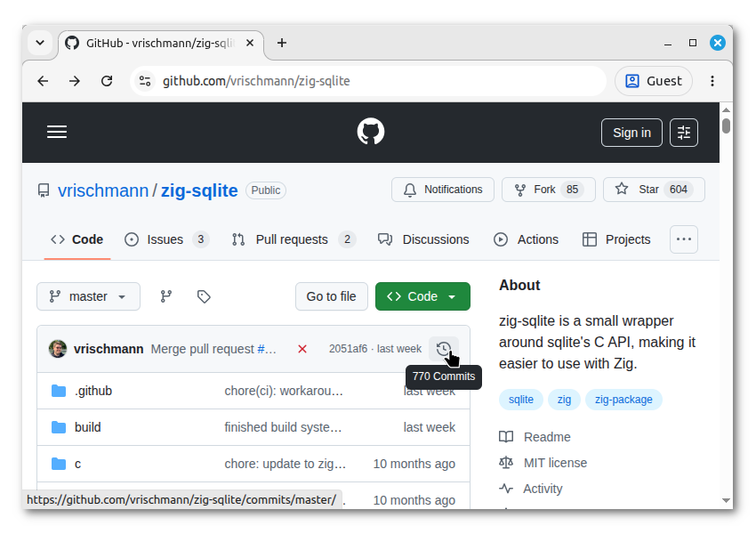Click the failed status X icon
This screenshot has width=756, height=534.
pyautogui.click(x=302, y=349)
